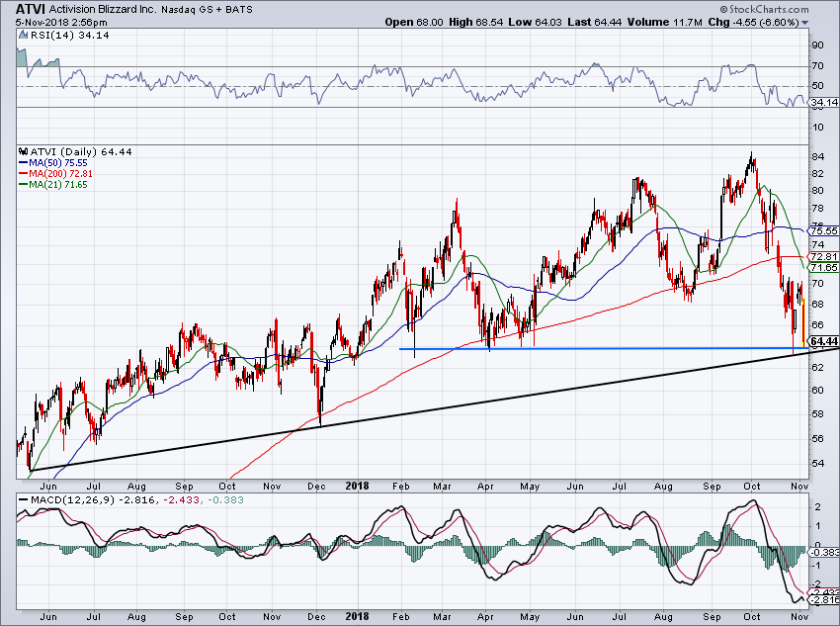Click the 72.81 price tag on right axis
This screenshot has width=840, height=626.
pyautogui.click(x=823, y=257)
